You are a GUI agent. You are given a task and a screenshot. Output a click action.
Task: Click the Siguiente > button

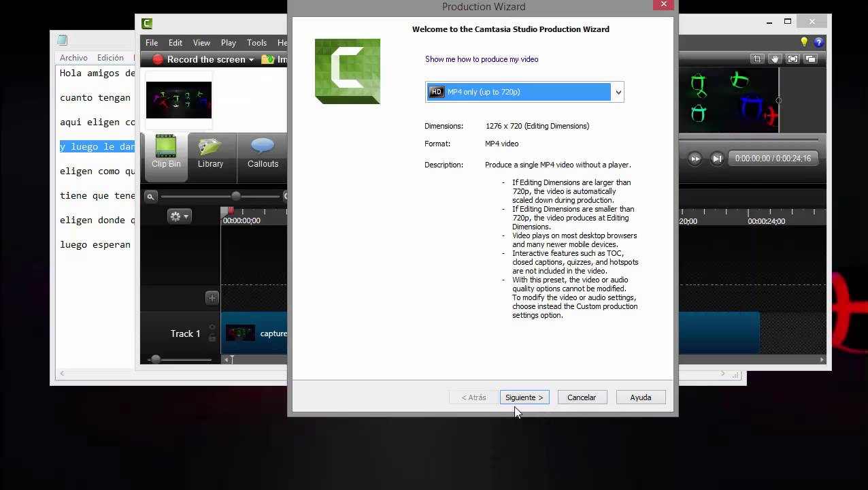(x=524, y=397)
